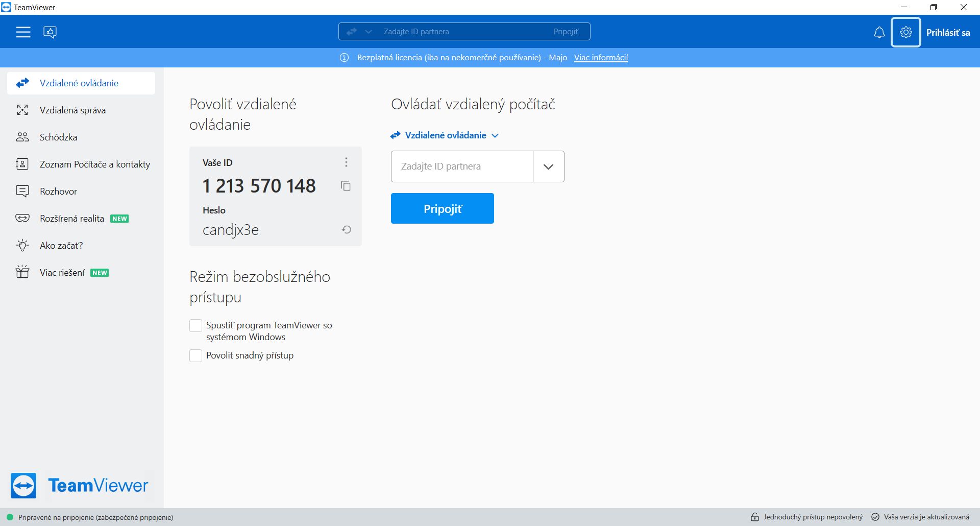Open the notifications bell
Image resolution: width=980 pixels, height=526 pixels.
click(x=879, y=32)
